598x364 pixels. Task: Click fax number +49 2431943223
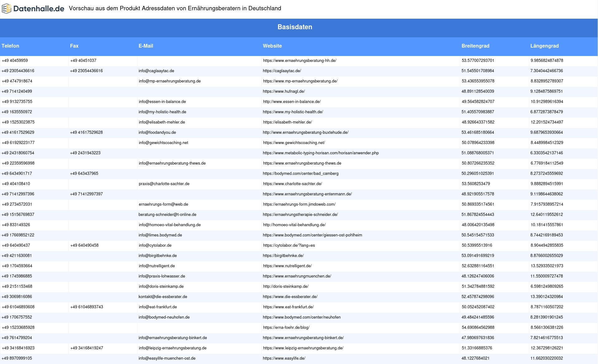(x=85, y=153)
